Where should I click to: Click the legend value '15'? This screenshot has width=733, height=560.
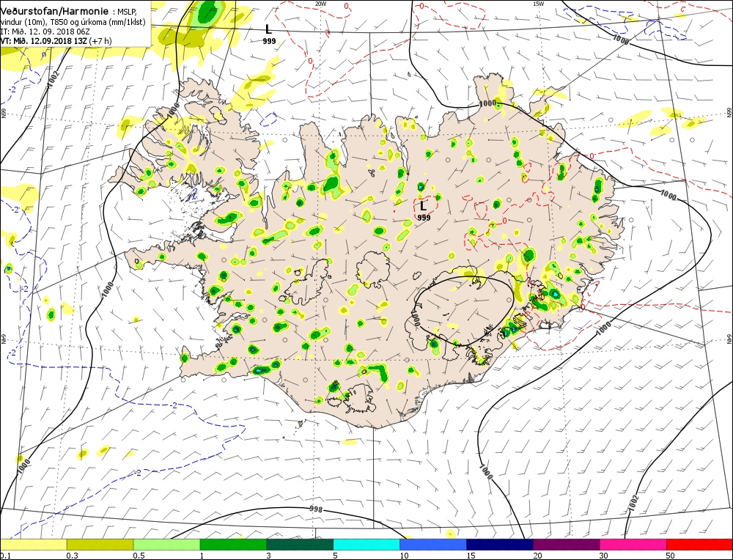click(471, 556)
